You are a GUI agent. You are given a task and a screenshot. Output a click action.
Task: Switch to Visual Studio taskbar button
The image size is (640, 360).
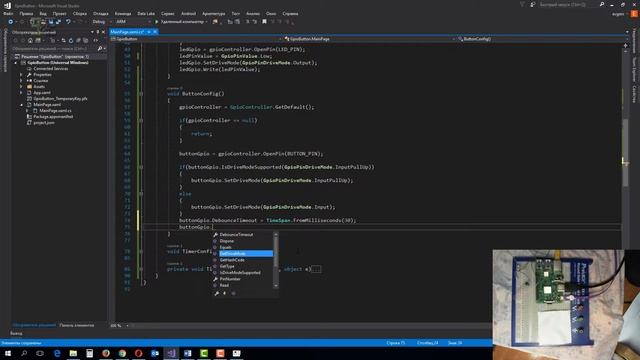pyautogui.click(x=171, y=353)
